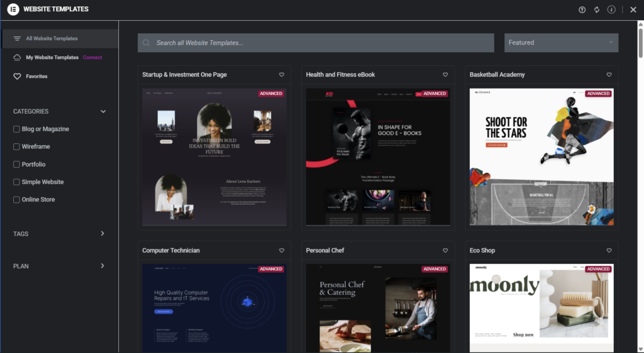Click heart icon on Basketball Academy
644x353 pixels.
[x=609, y=75]
